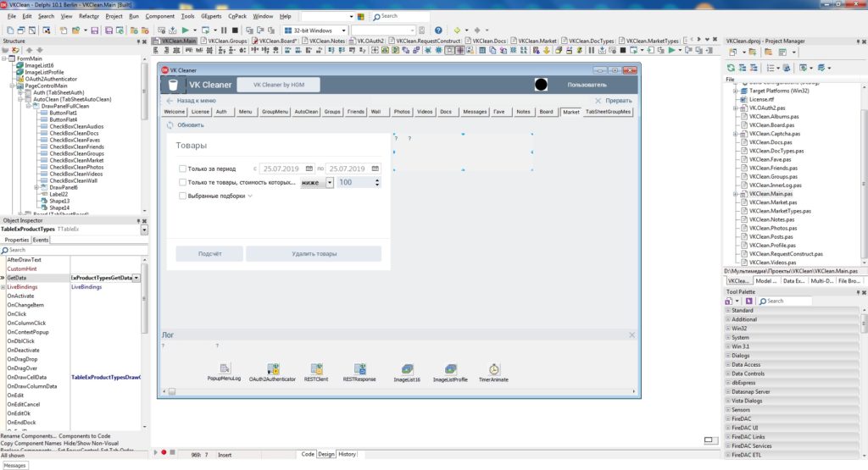The height and width of the screenshot is (470, 868).
Task: Enable the 'Только за период' checkbox
Action: tap(183, 169)
